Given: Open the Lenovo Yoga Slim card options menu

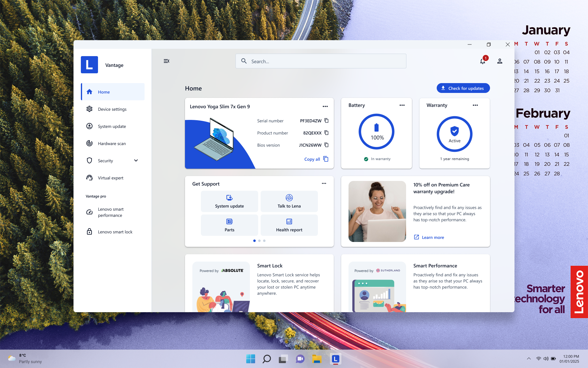Looking at the screenshot, I should pyautogui.click(x=325, y=106).
